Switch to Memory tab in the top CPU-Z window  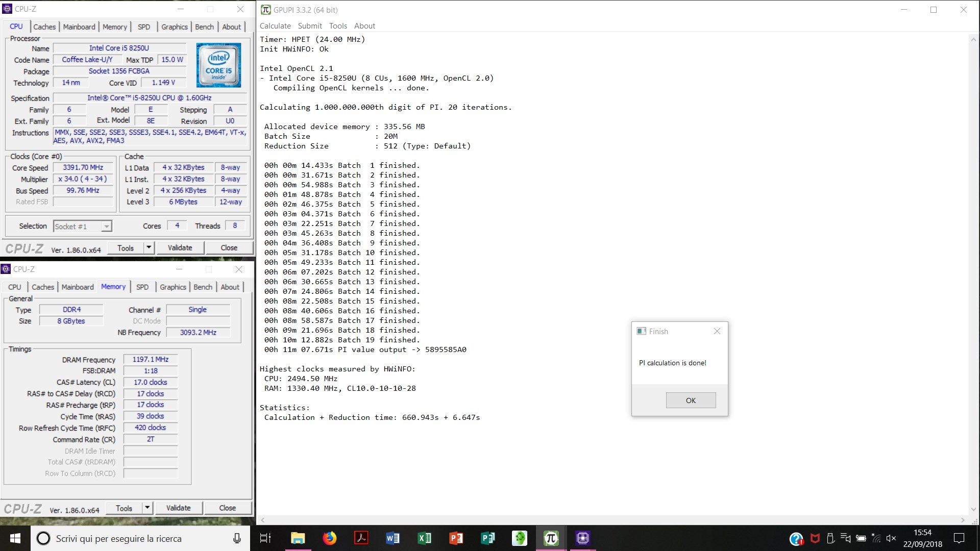click(x=115, y=27)
